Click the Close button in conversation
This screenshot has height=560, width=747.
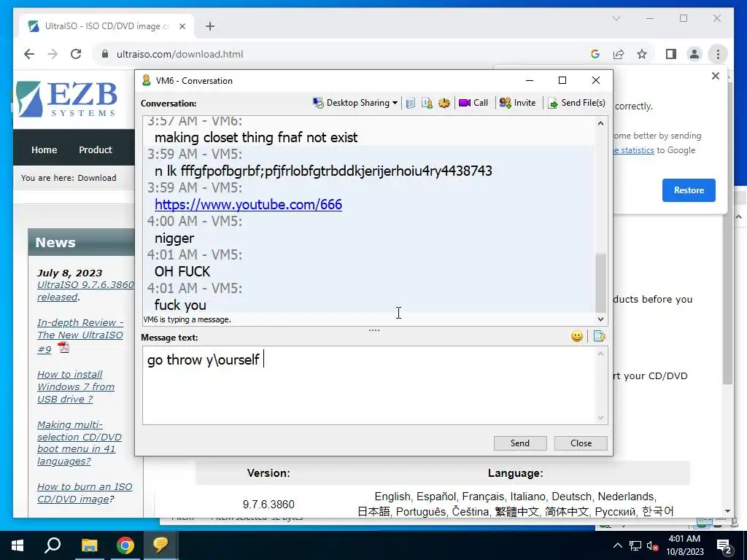[x=581, y=443]
